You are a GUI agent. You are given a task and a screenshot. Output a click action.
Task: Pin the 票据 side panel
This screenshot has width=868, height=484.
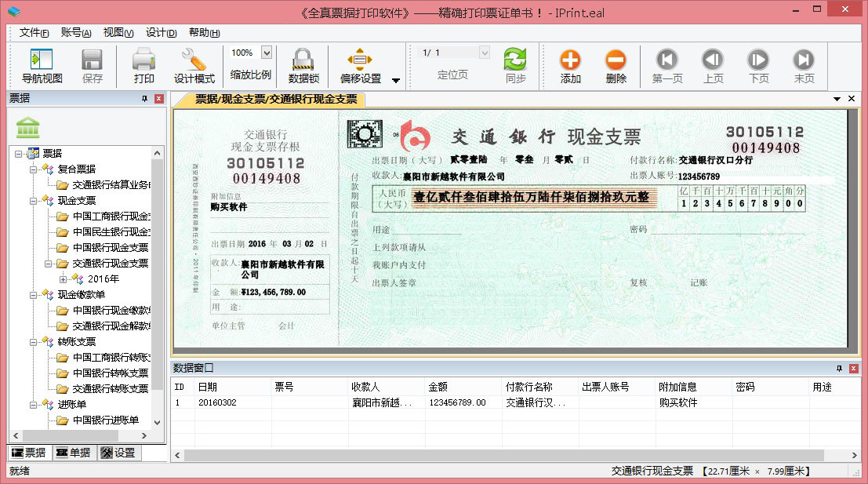144,99
